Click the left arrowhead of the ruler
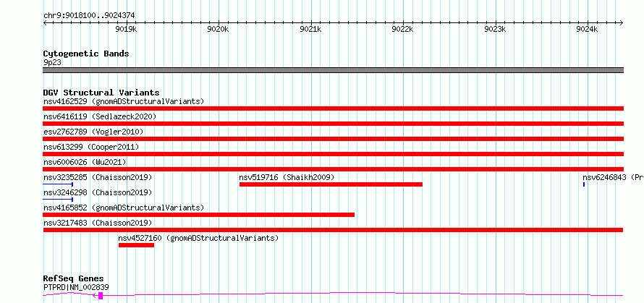 [45, 22]
